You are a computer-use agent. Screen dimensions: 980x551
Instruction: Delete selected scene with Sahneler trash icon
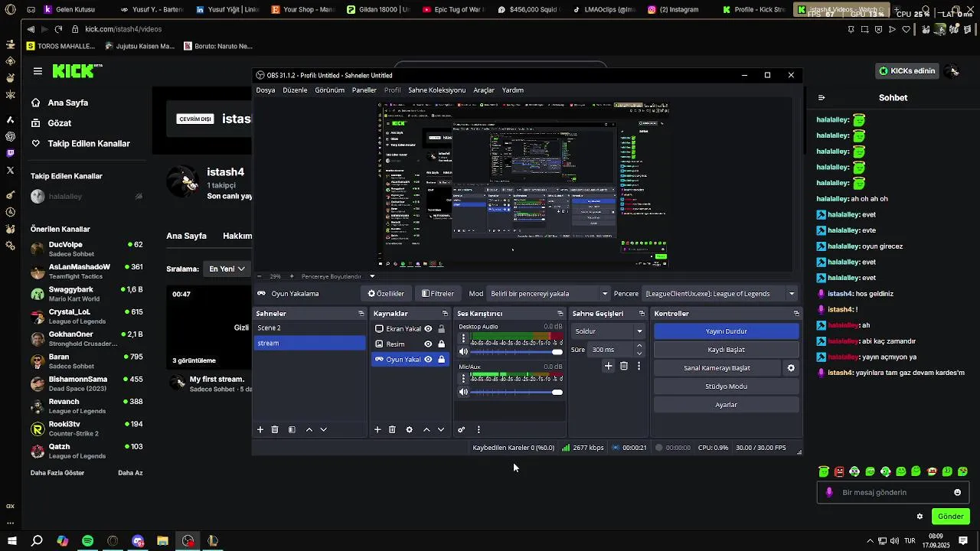coord(275,430)
